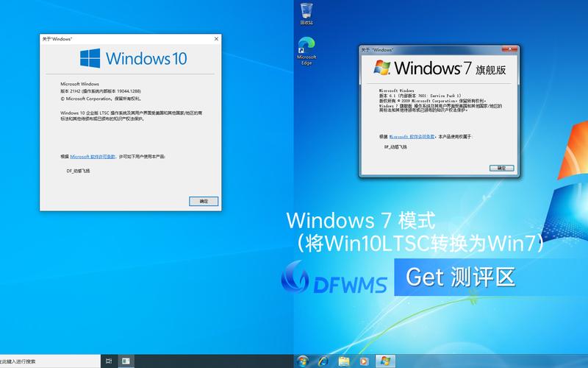The height and width of the screenshot is (368, 588).
Task: Open Windows Media Player on Win7 taskbar
Action: point(363,361)
